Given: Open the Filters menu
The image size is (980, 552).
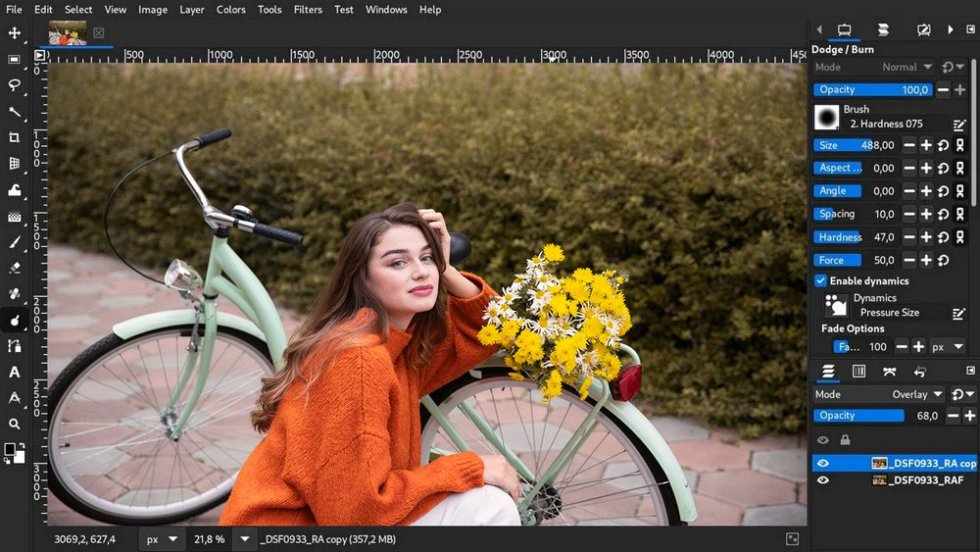Looking at the screenshot, I should pyautogui.click(x=308, y=10).
